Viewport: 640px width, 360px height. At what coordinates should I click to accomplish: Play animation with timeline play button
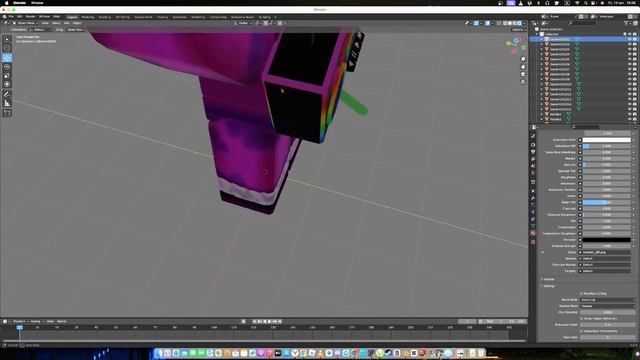[269, 322]
